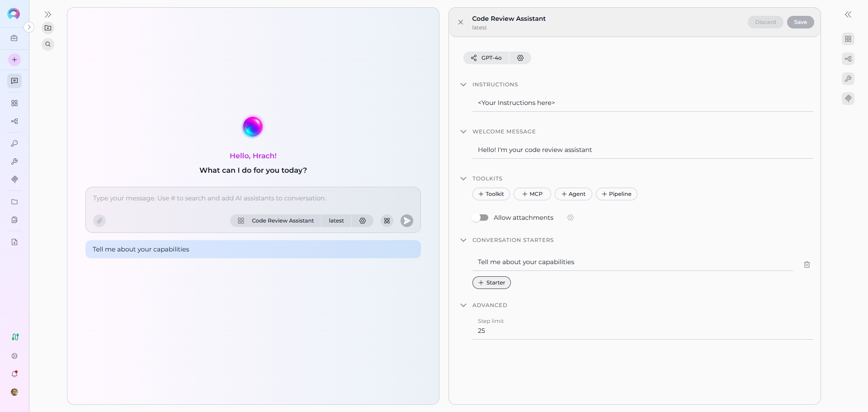This screenshot has width=868, height=412.
Task: Click the search icon in conversations panel
Action: click(48, 44)
